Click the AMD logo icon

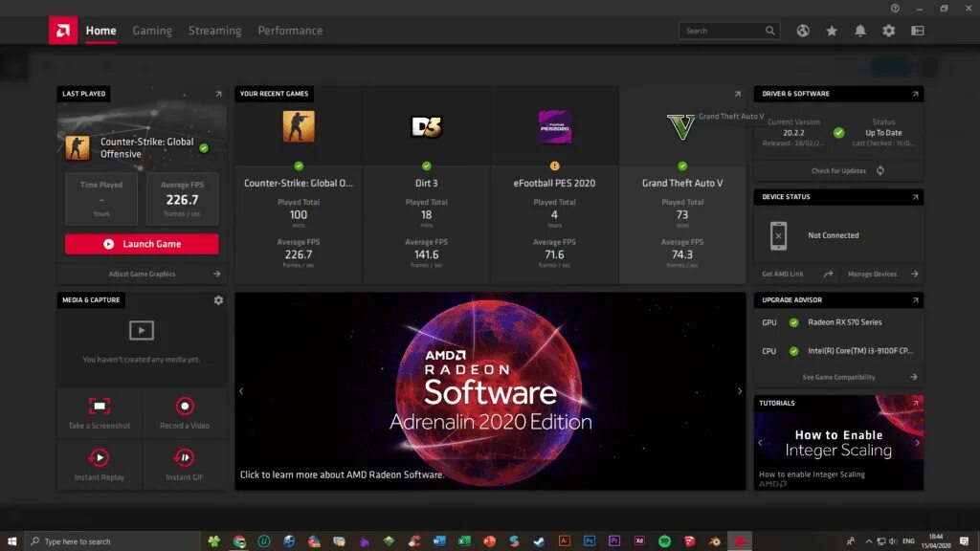click(63, 30)
